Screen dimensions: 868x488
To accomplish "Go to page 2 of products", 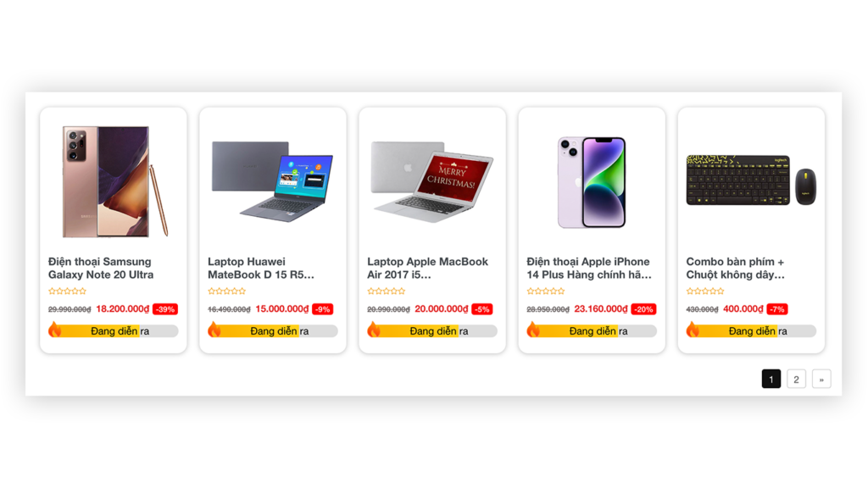I will tap(796, 379).
